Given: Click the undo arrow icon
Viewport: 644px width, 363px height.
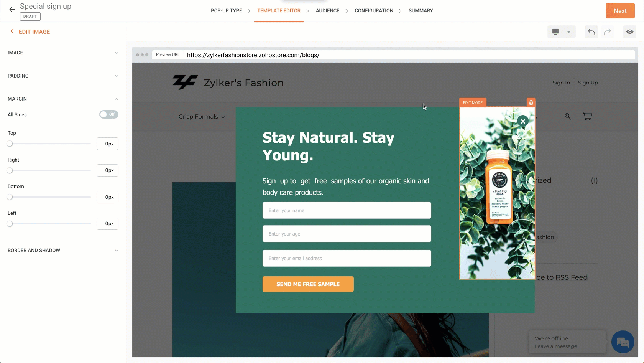Looking at the screenshot, I should 591,32.
